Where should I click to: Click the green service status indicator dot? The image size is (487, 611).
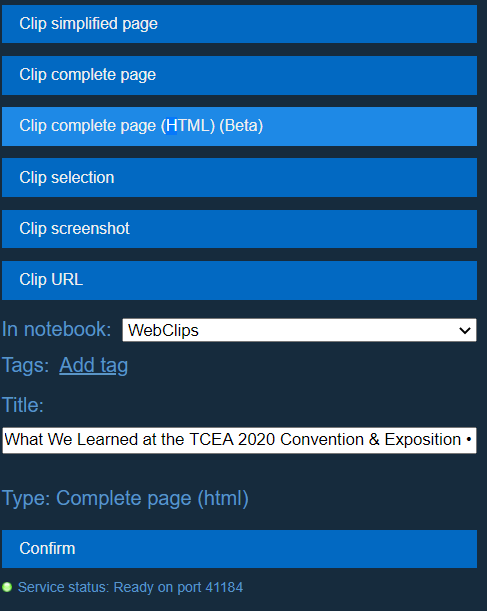click(7, 587)
